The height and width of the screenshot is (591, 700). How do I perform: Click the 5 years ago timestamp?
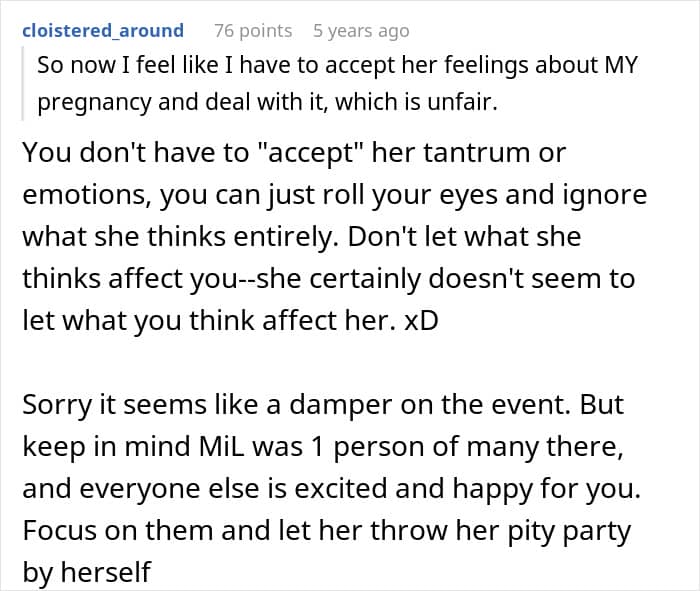click(361, 31)
